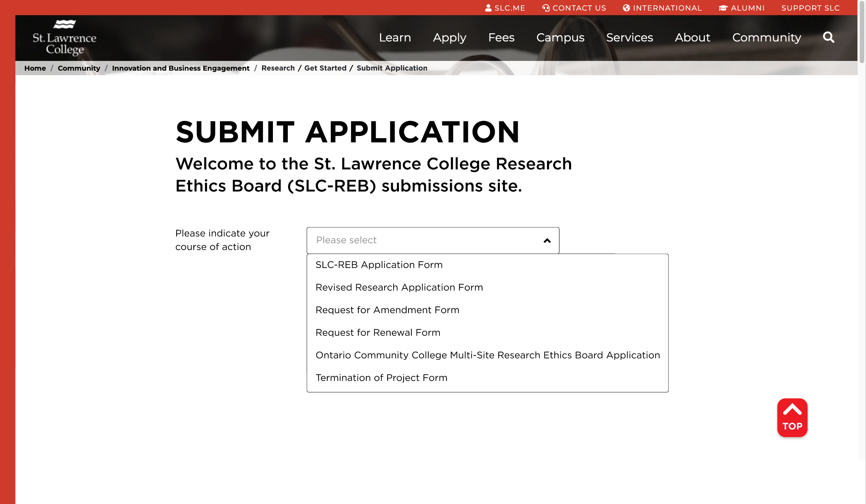Click the search magnifier icon
The width and height of the screenshot is (866, 504).
[828, 37]
